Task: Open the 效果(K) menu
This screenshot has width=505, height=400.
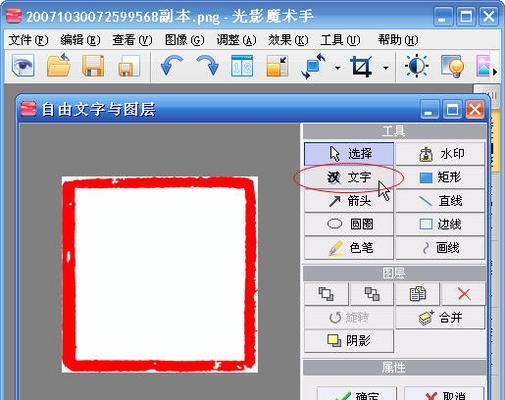Action: click(288, 40)
